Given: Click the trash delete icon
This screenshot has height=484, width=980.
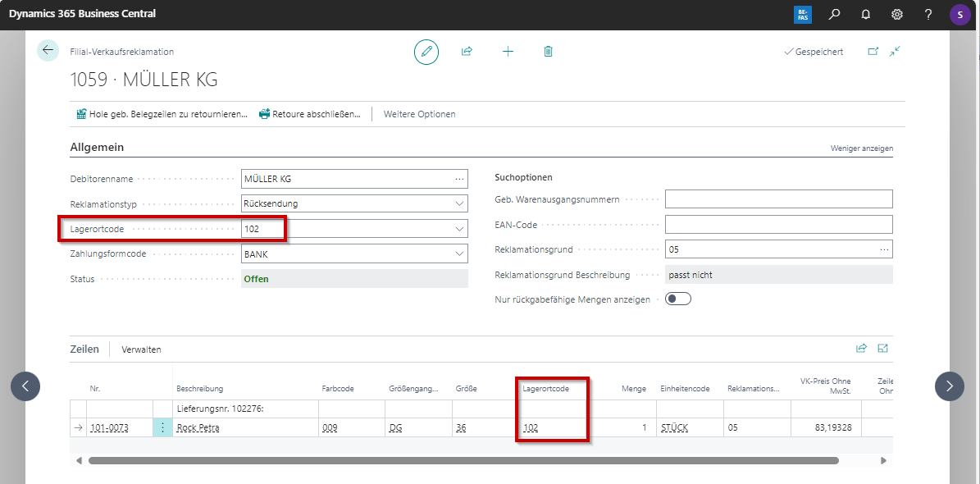Looking at the screenshot, I should 548,52.
